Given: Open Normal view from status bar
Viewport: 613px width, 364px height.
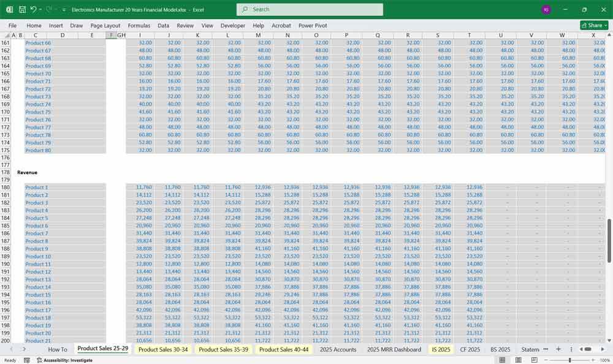Looking at the screenshot, I should click(x=503, y=360).
